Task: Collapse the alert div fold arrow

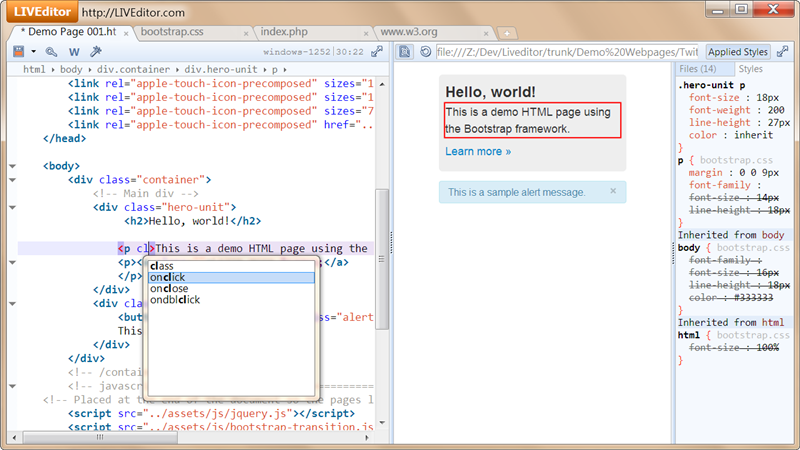Action: (12, 304)
